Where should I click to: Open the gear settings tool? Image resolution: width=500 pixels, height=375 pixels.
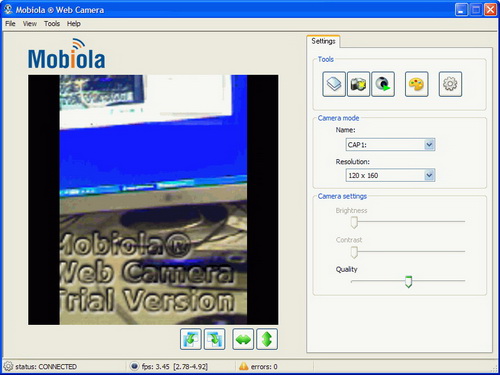coord(450,84)
